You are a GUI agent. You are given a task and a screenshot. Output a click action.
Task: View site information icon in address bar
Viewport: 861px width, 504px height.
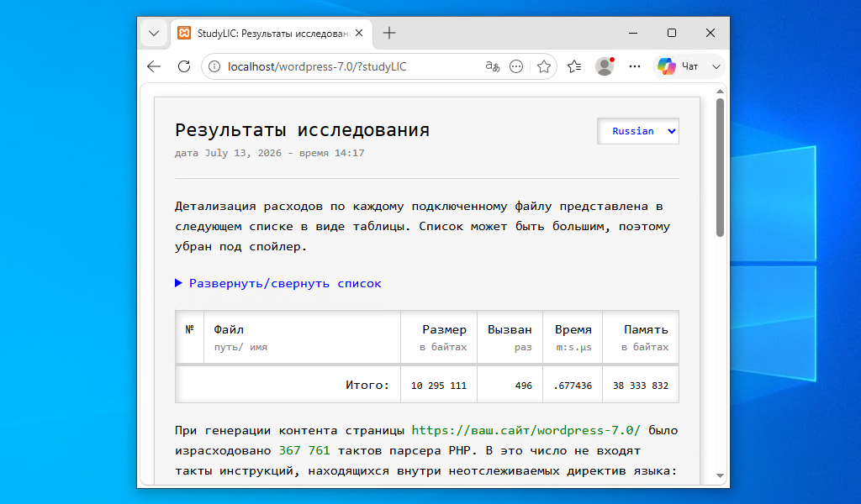(x=214, y=67)
